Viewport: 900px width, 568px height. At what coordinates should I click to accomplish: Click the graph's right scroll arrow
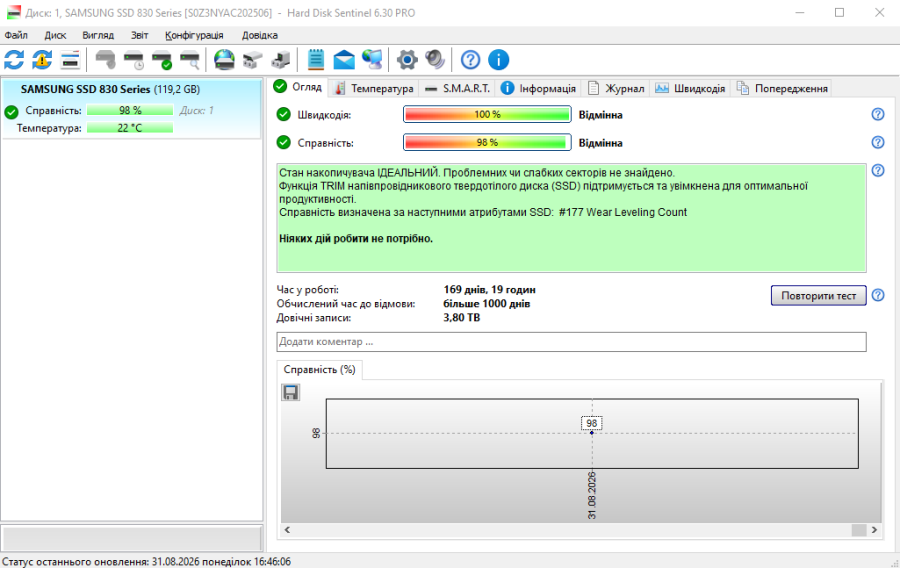tap(874, 530)
